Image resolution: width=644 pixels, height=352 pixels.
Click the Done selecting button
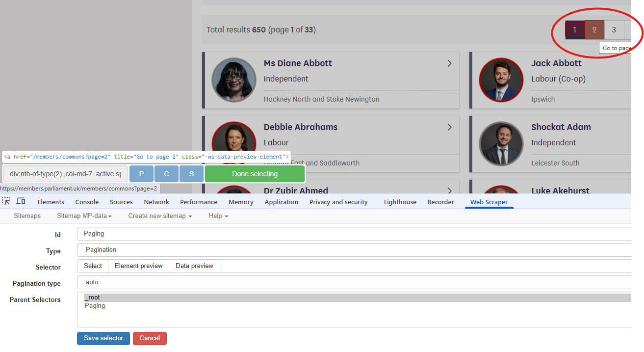point(255,173)
